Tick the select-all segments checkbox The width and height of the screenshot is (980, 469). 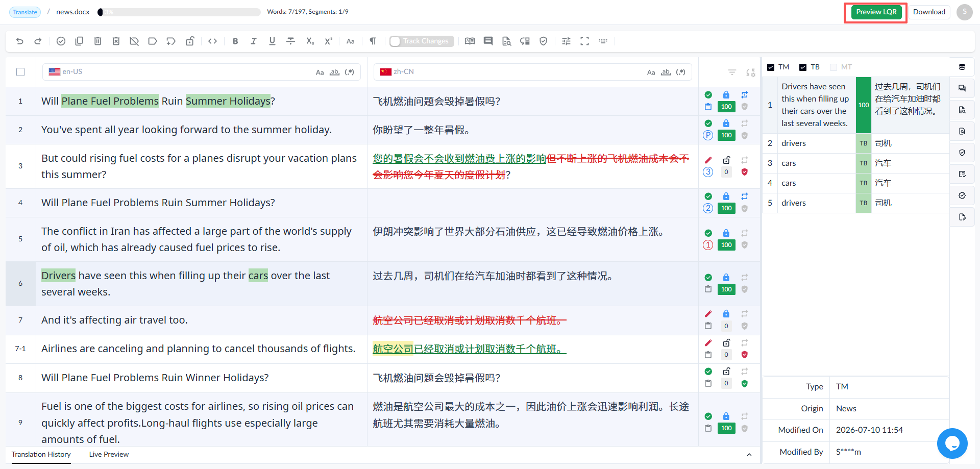point(20,72)
